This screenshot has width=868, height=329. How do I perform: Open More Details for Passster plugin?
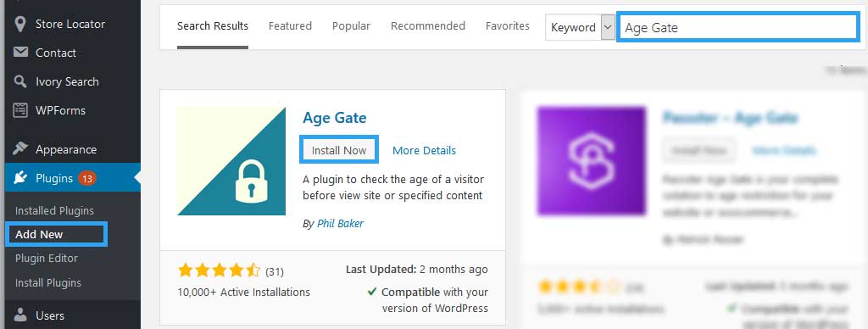pos(783,151)
